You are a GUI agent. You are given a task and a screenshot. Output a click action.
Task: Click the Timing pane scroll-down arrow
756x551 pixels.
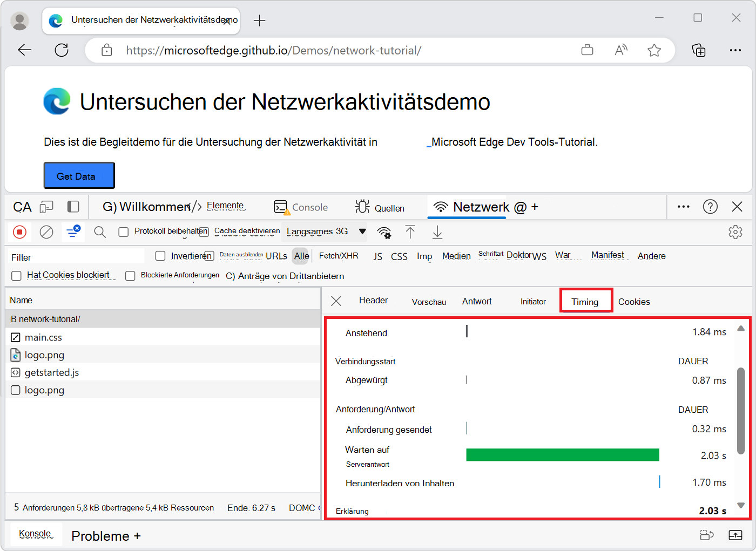[x=741, y=506]
